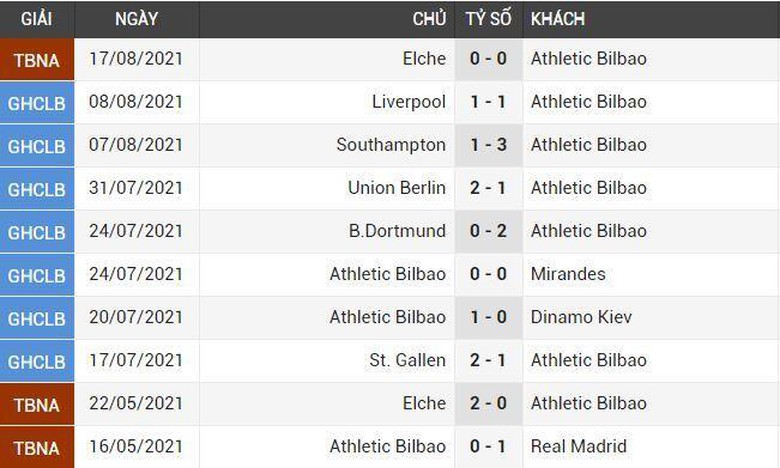This screenshot has height=468, width=780.
Task: Click the TBNA badge for 17/08/2021 match
Action: pyautogui.click(x=37, y=60)
